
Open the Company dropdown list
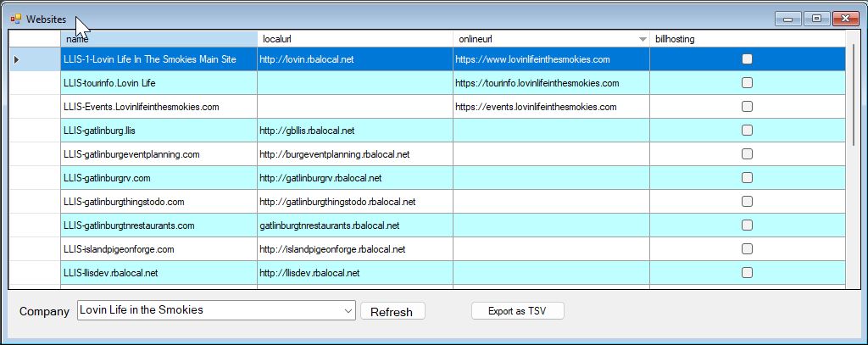(x=348, y=310)
